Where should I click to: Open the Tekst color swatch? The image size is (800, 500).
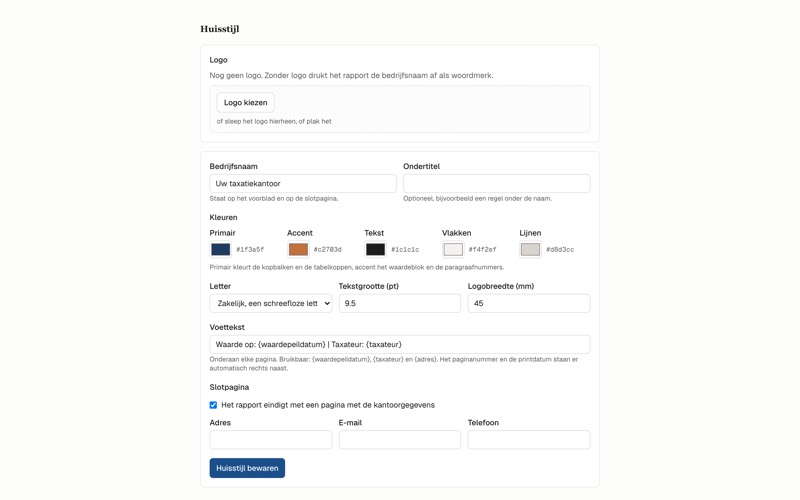(x=376, y=249)
